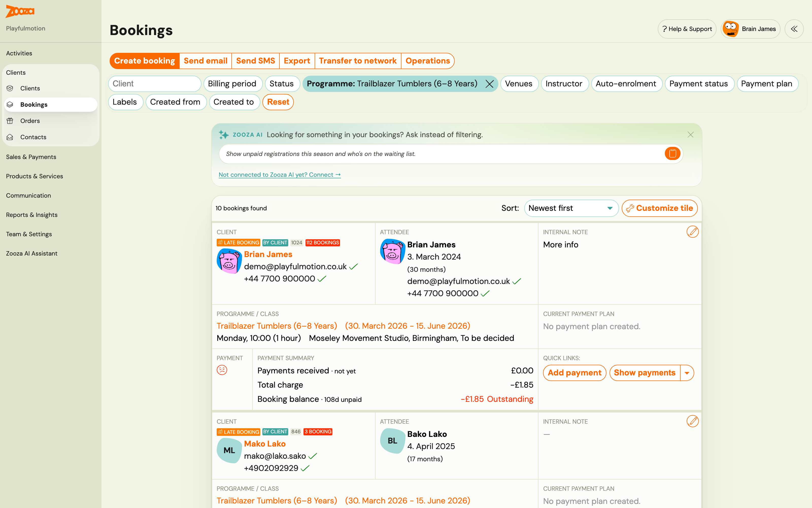Open Activities in the sidebar
Screen dimensions: 812x508
[x=19, y=53]
